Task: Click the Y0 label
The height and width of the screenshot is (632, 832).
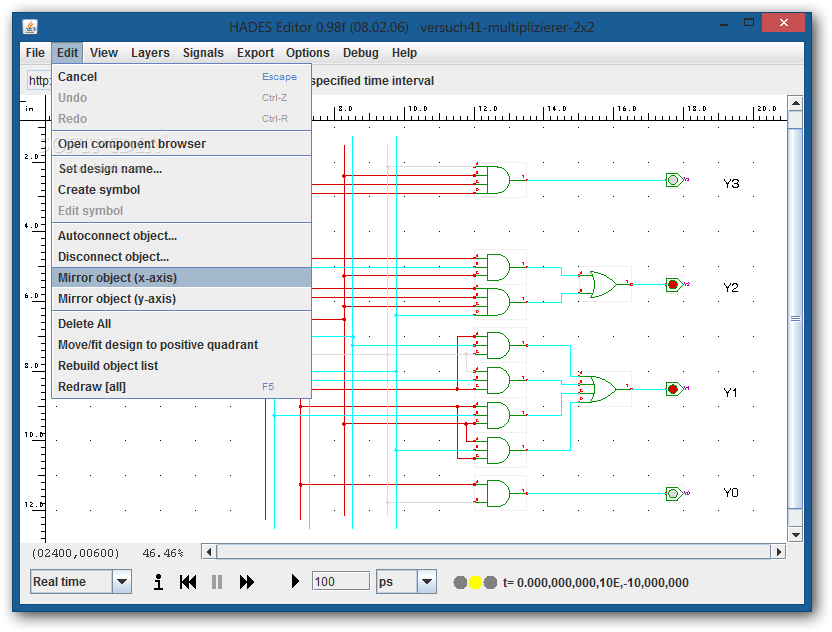Action: tap(731, 493)
